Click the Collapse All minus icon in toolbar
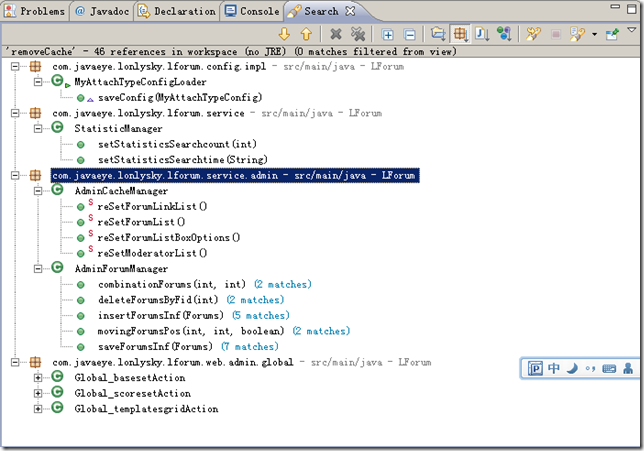 point(409,35)
